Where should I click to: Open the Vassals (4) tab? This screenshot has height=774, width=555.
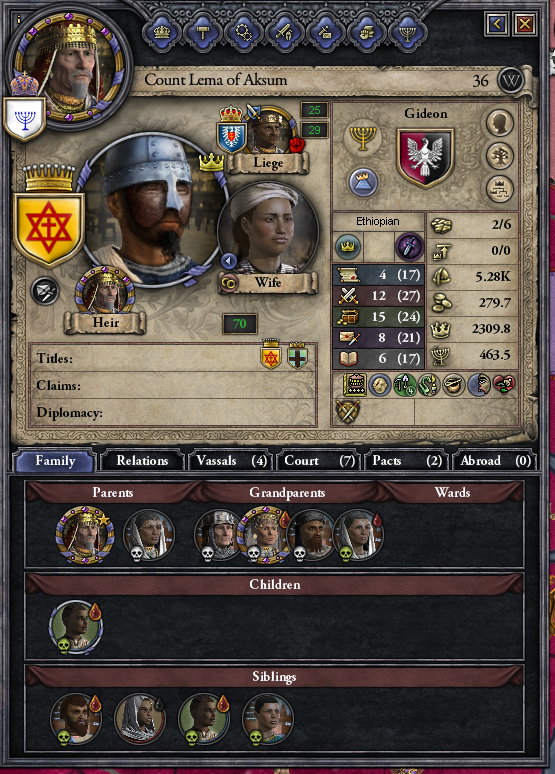(x=231, y=461)
